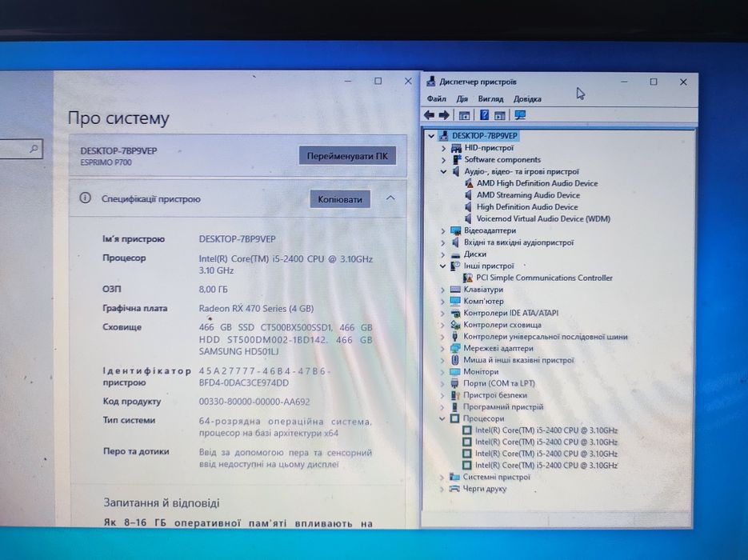The width and height of the screenshot is (748, 560).
Task: Click the Копіювати button
Action: 340,199
